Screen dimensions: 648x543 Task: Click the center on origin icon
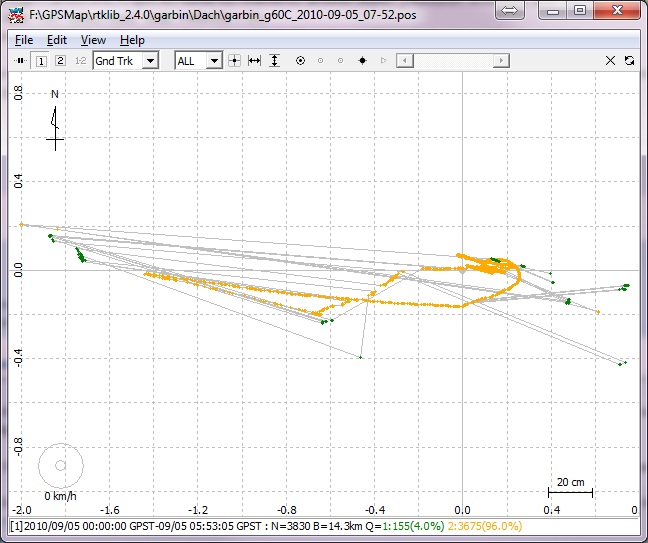pyautogui.click(x=235, y=61)
